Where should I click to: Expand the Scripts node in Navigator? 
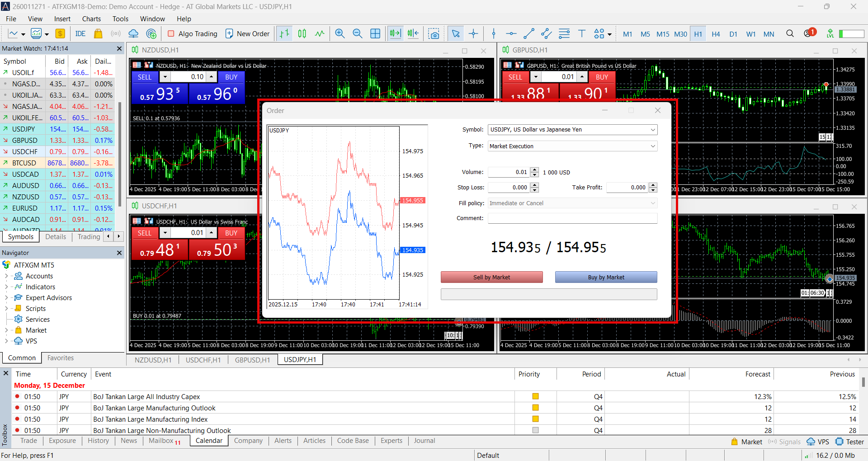6,308
